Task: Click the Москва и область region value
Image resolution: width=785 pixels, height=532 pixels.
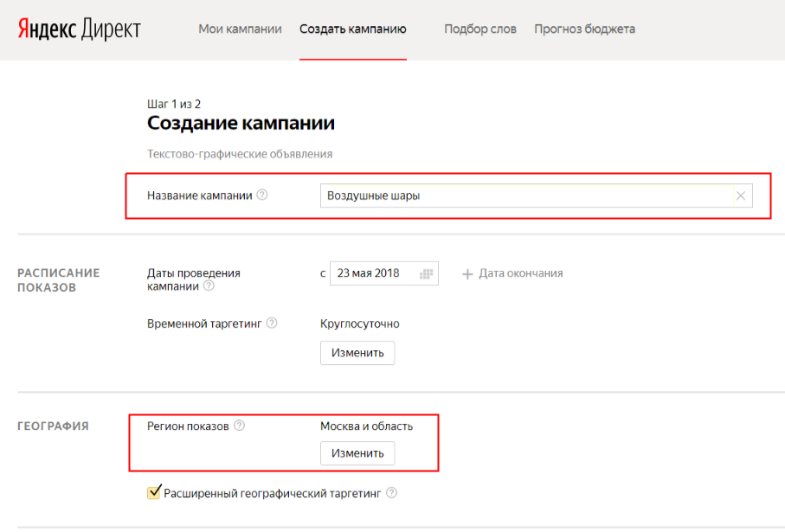Action: [366, 426]
